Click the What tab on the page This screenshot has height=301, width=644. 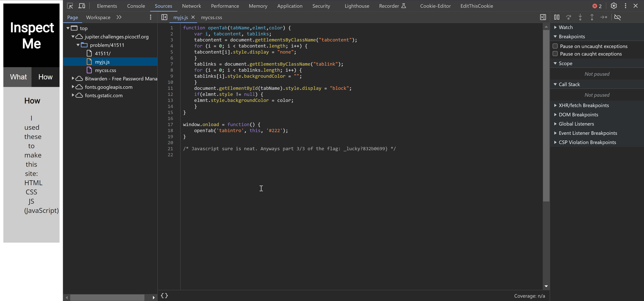(18, 77)
